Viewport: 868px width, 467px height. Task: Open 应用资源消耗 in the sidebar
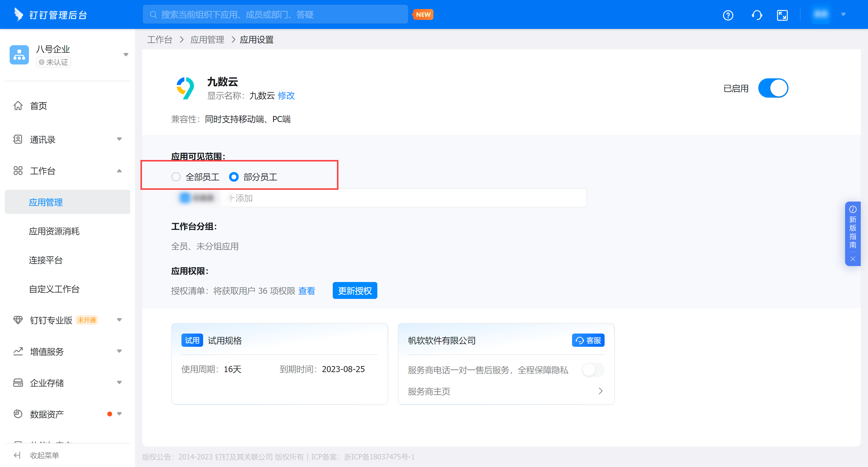pos(54,231)
